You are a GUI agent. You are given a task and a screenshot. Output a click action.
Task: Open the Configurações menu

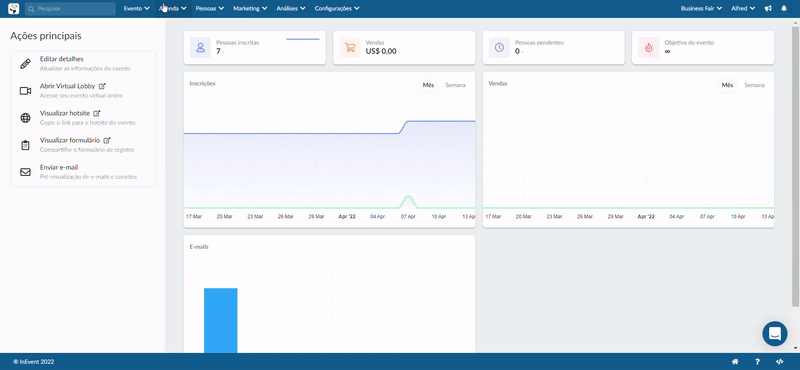click(x=337, y=9)
